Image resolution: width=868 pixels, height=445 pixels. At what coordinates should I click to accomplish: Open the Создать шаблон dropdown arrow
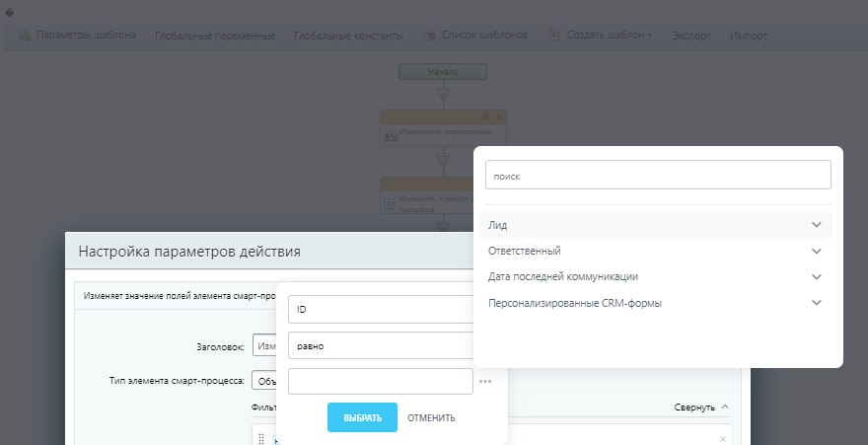650,36
